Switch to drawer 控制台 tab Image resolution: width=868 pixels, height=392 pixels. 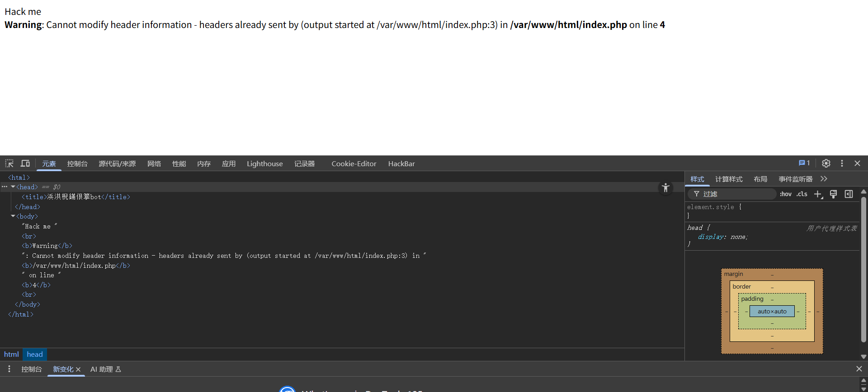point(32,369)
